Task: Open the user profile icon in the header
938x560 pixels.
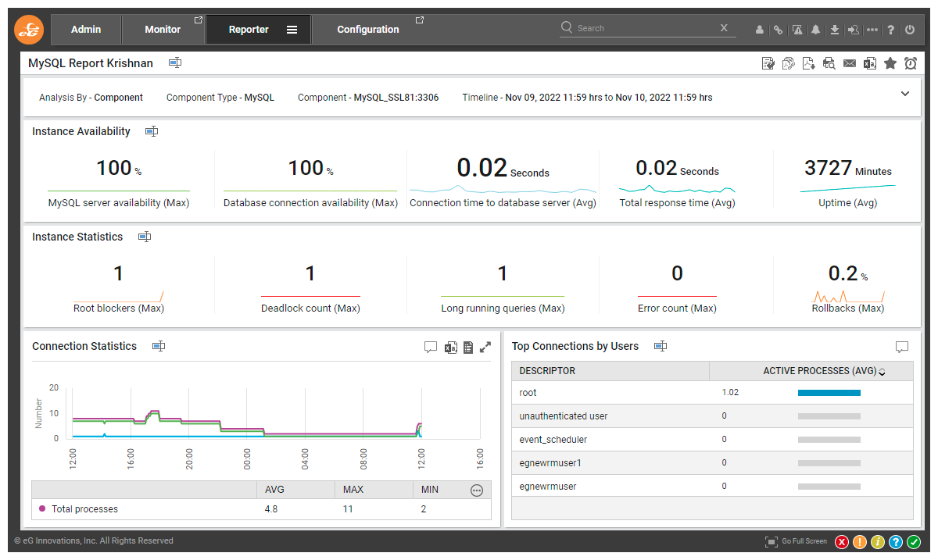Action: coord(759,30)
